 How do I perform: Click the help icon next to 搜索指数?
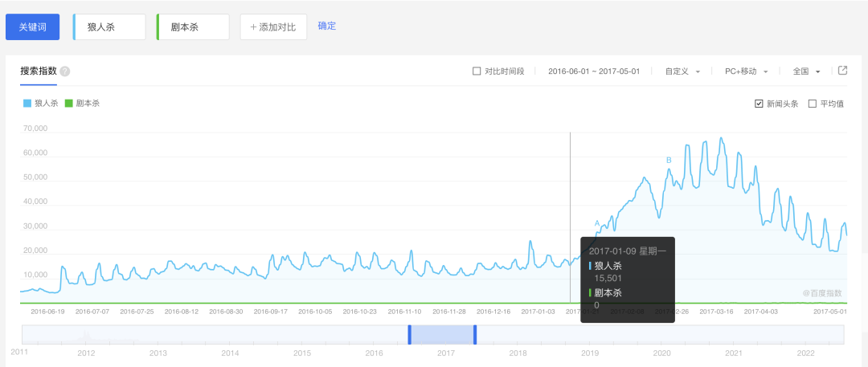65,71
